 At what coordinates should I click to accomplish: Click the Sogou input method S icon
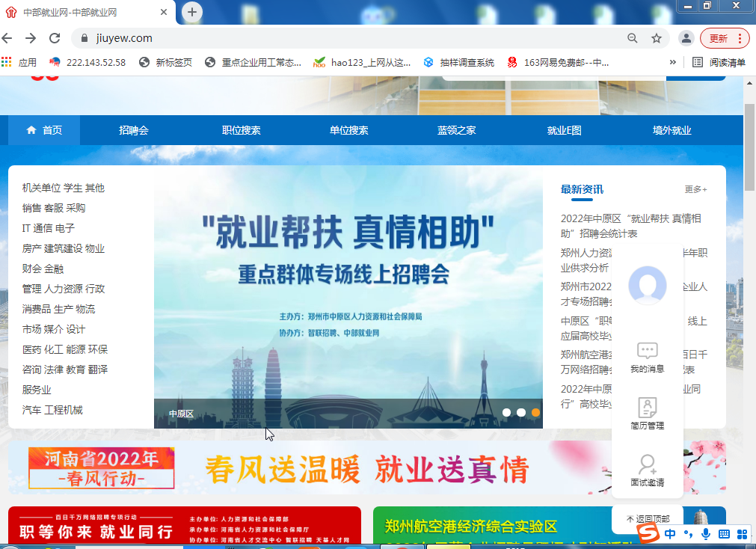[x=648, y=533]
